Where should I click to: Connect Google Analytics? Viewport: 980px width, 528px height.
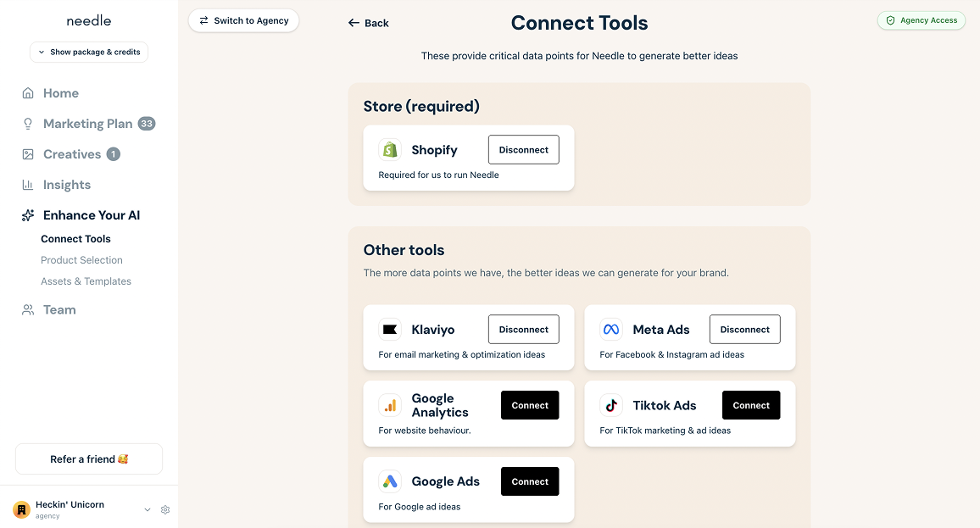pyautogui.click(x=530, y=405)
